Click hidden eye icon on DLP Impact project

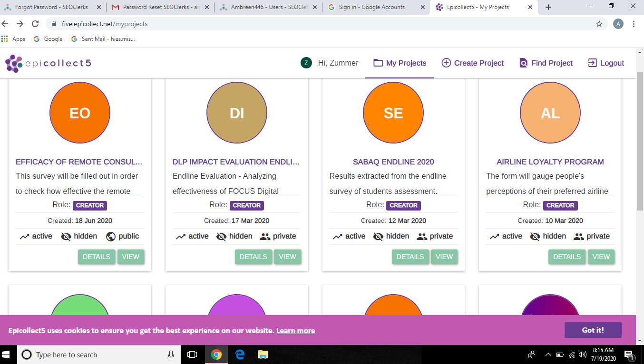coord(221,237)
